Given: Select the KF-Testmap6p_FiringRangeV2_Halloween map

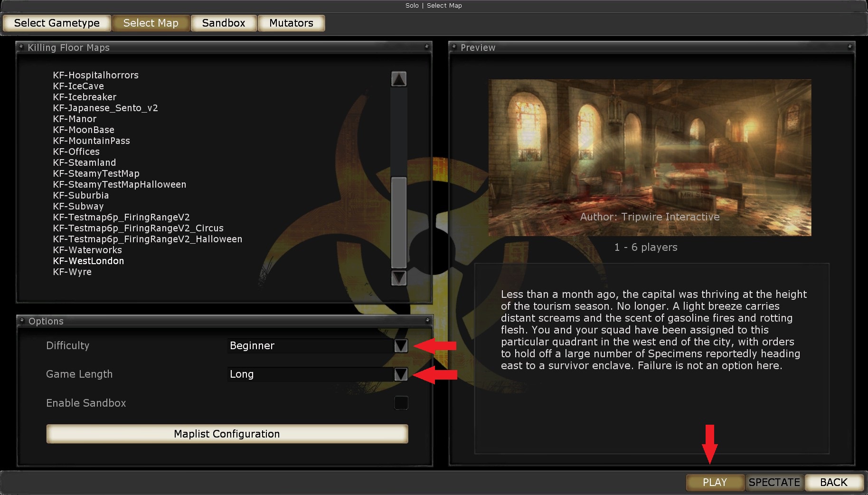Looking at the screenshot, I should (x=148, y=239).
